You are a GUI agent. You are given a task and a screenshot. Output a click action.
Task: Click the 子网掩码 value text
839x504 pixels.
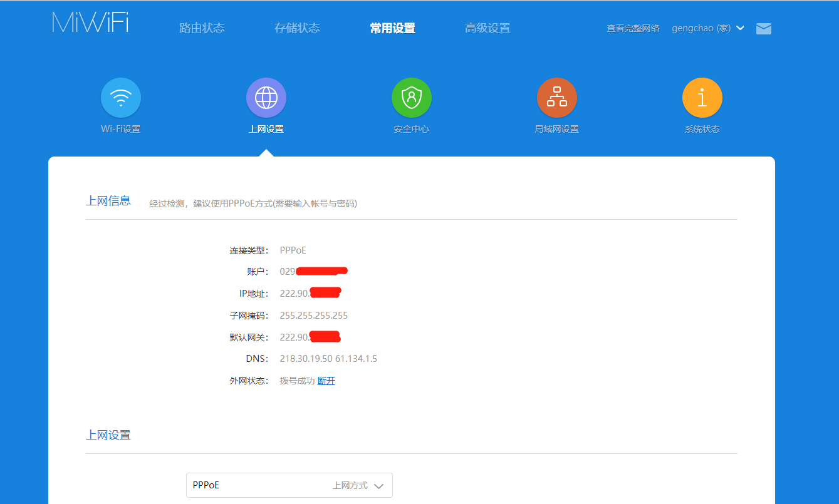(315, 315)
